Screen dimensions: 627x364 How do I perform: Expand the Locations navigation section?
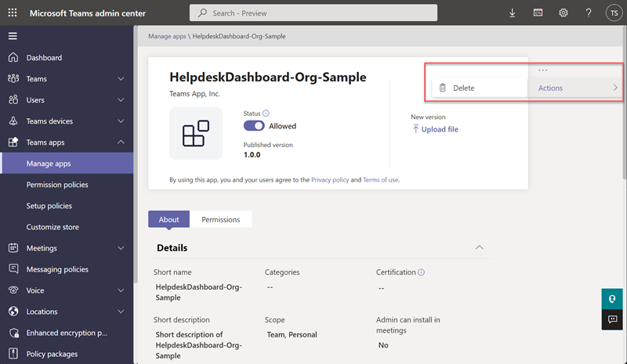click(x=121, y=312)
